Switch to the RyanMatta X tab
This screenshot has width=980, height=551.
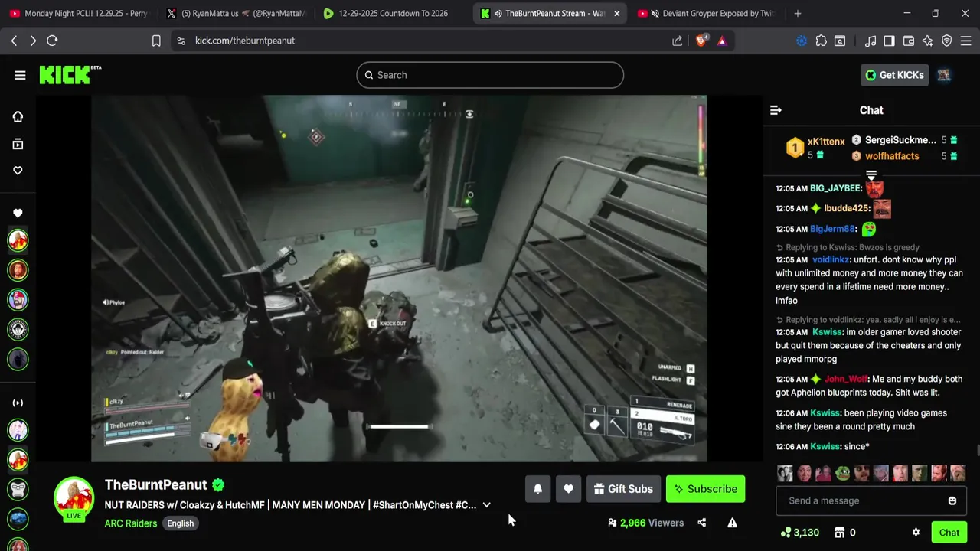(x=236, y=13)
